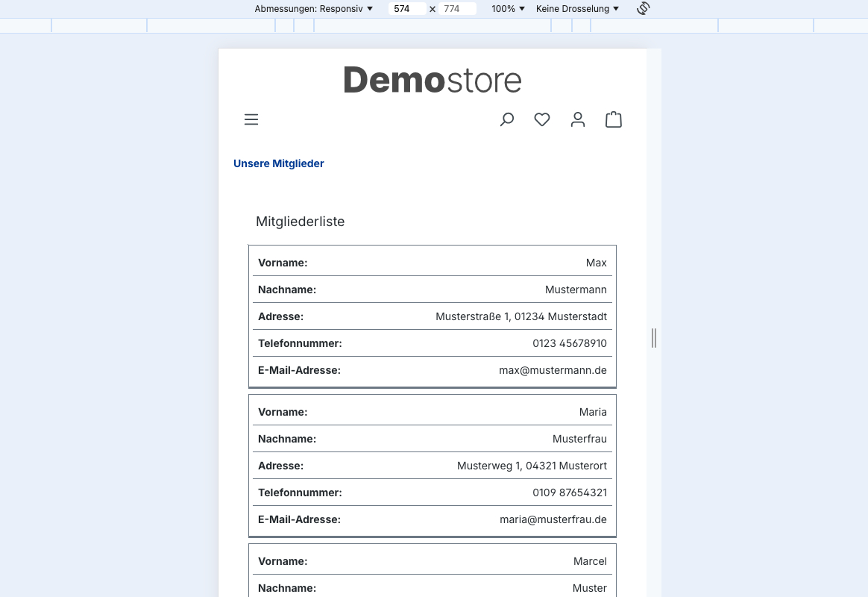Click the maria@musterfrau.de email address
Image resolution: width=868 pixels, height=597 pixels.
point(553,519)
